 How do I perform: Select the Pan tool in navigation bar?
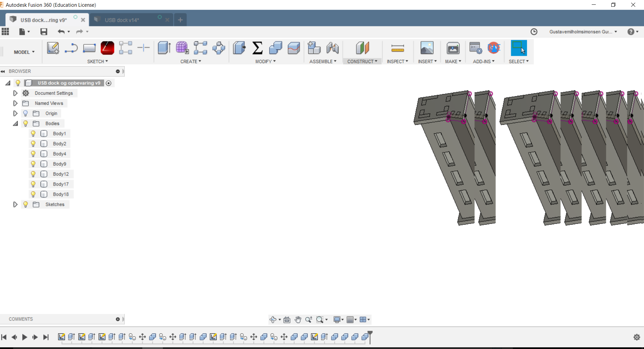[x=298, y=319]
